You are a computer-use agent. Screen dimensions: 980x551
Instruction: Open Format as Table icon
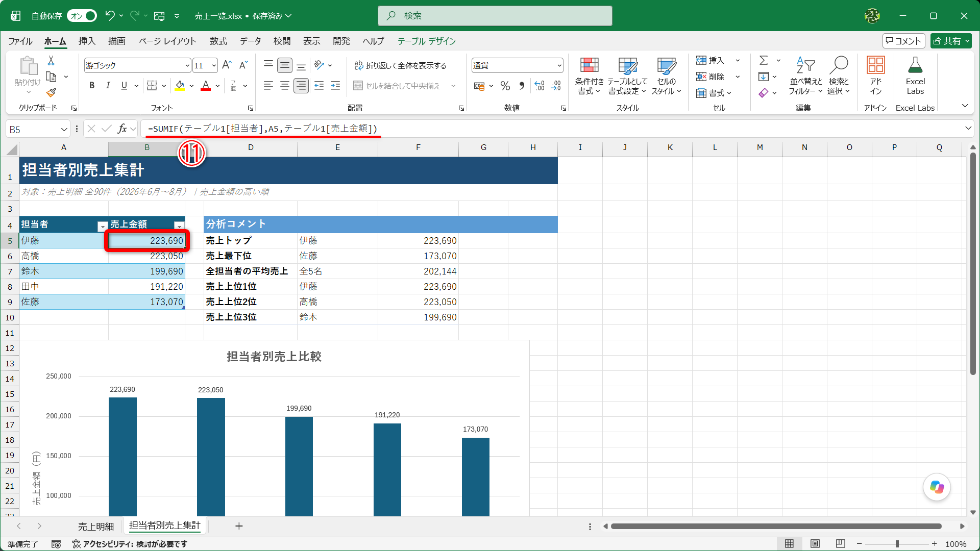627,65
